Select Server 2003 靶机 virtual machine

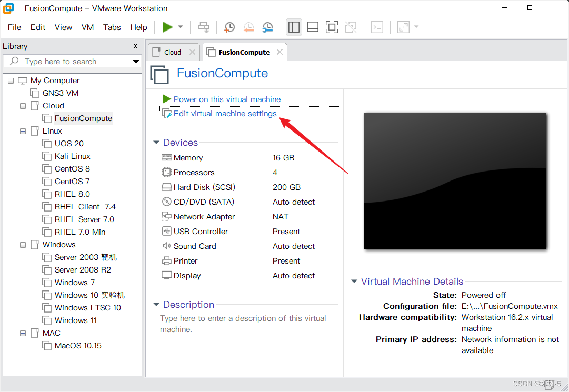point(85,257)
